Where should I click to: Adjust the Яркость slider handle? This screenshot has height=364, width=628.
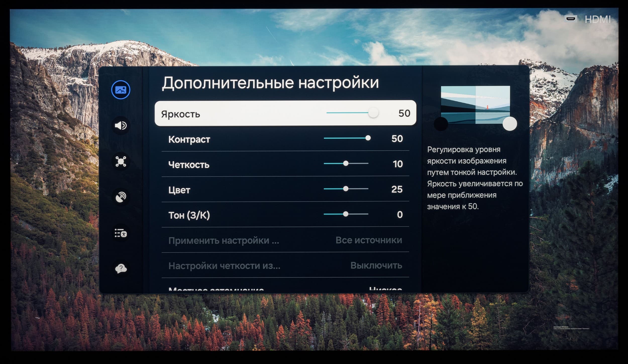pyautogui.click(x=373, y=113)
